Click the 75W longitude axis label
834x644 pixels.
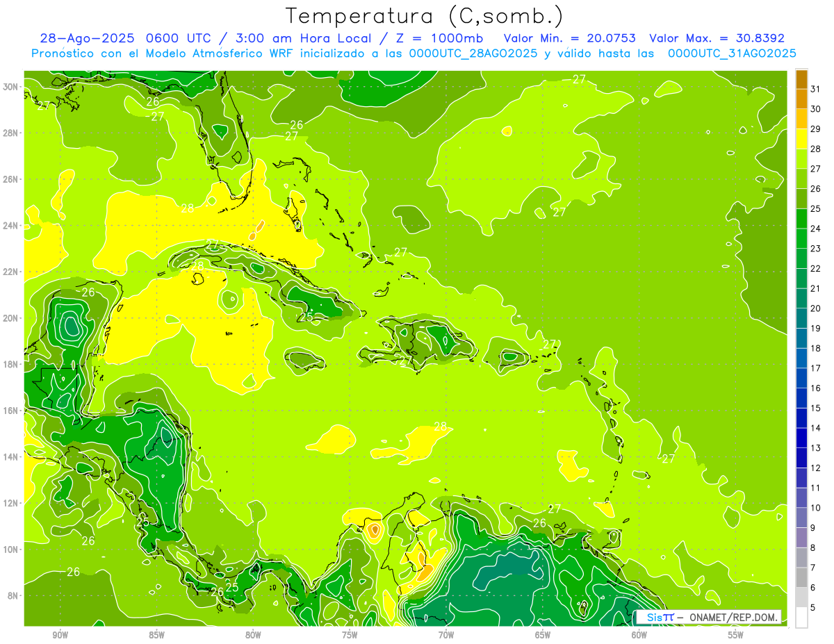pyautogui.click(x=350, y=635)
